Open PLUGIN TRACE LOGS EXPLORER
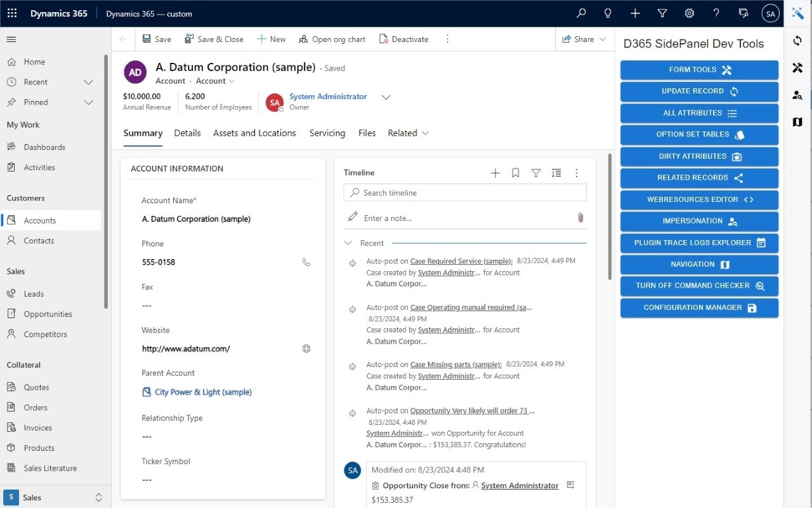812x508 pixels. [x=699, y=243]
